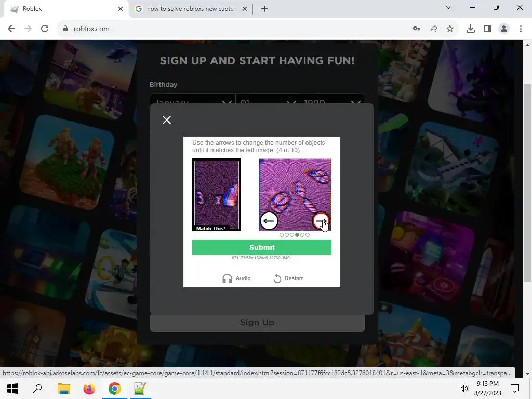
Task: Restart the captcha challenge
Action: coord(288,278)
